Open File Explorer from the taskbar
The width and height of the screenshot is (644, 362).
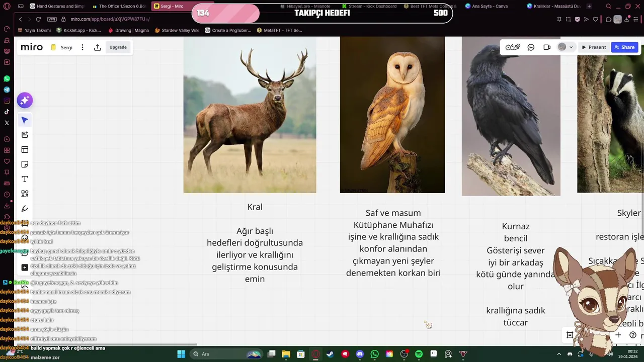pyautogui.click(x=286, y=354)
